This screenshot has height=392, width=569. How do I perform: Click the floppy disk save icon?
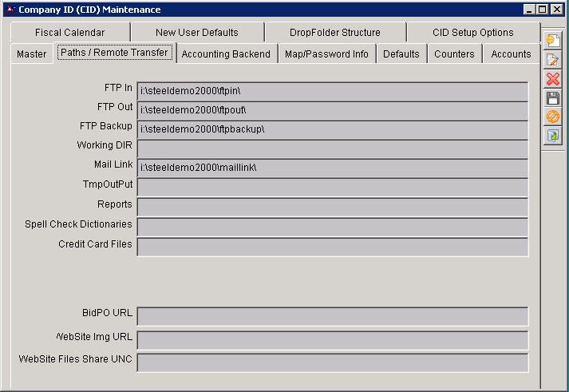(552, 98)
